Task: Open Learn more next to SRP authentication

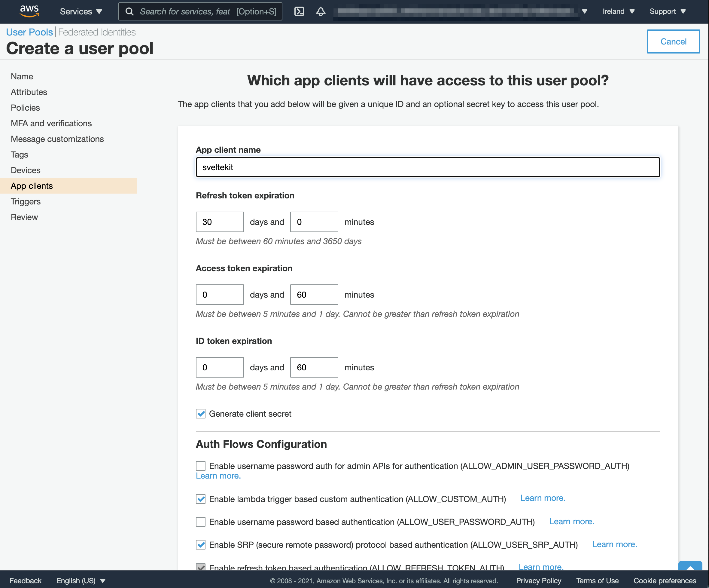Action: pyautogui.click(x=614, y=544)
